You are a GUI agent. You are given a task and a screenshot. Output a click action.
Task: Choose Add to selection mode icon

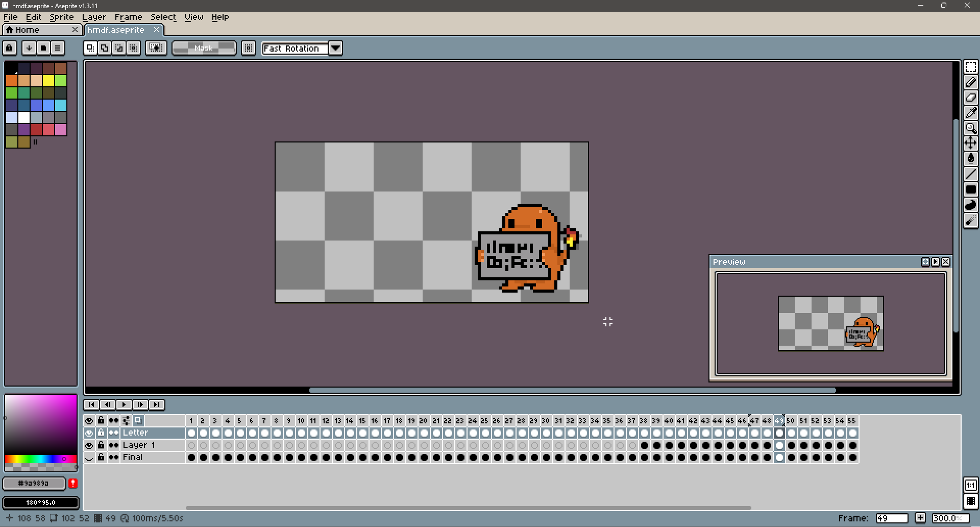click(x=105, y=48)
